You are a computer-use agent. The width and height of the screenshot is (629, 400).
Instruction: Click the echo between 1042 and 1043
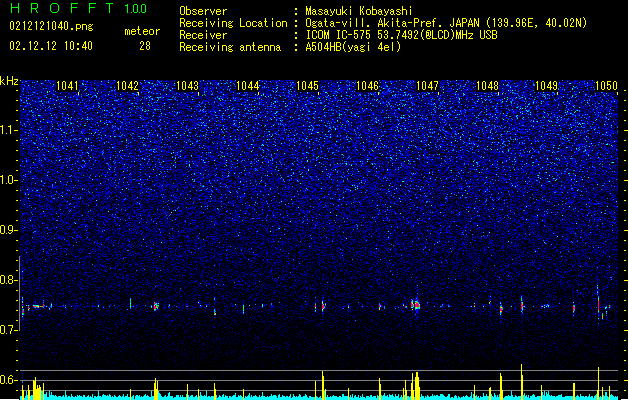click(x=156, y=307)
